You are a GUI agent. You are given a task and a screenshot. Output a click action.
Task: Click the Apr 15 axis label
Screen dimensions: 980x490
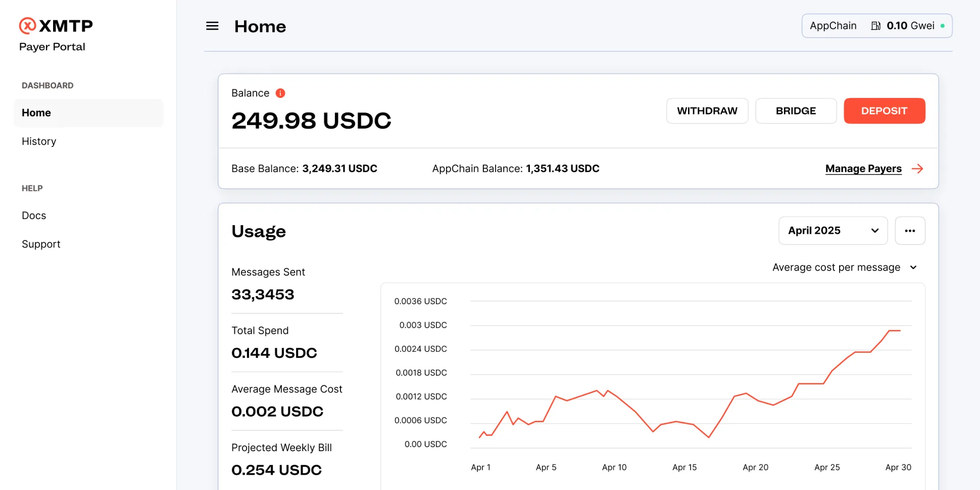click(684, 467)
